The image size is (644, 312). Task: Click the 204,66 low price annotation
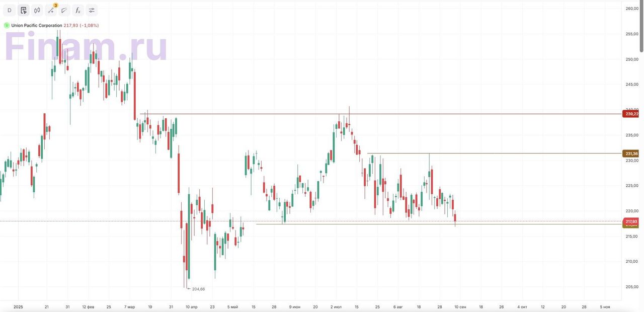point(198,289)
